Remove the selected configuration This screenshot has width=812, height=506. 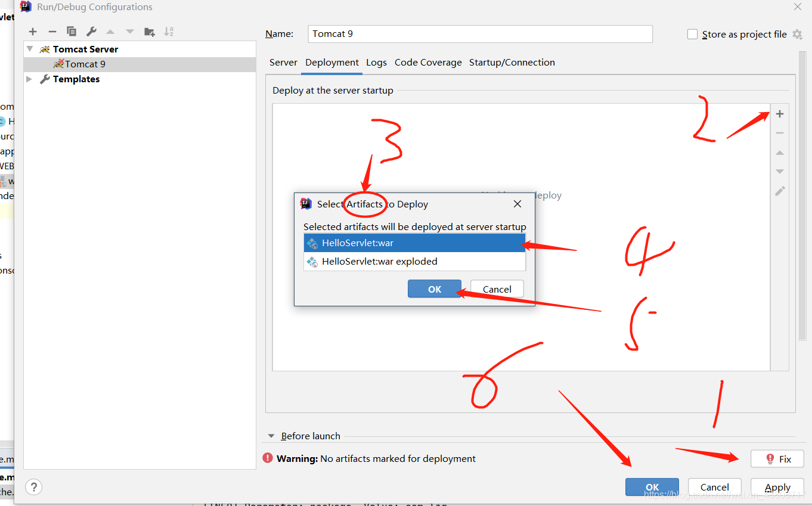point(52,32)
